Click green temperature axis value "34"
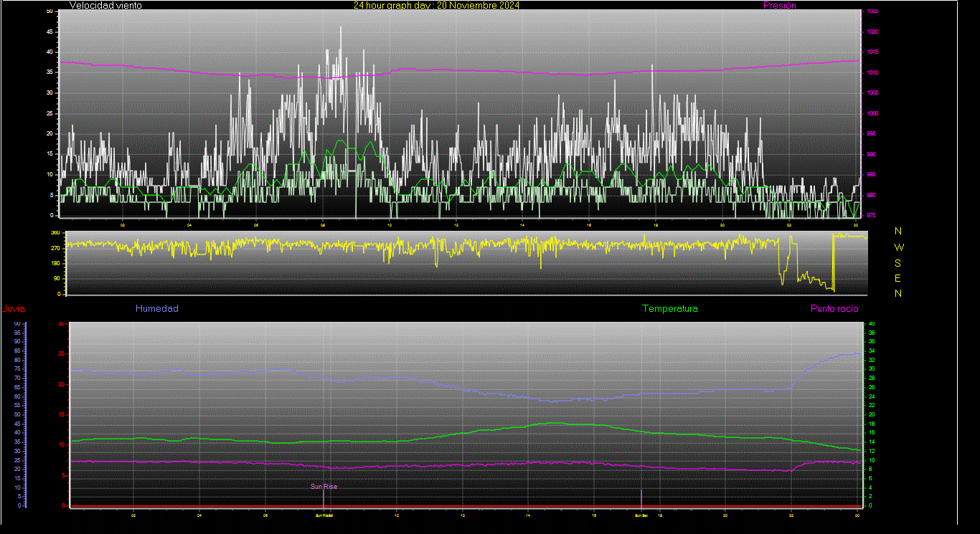The height and width of the screenshot is (534, 980). click(872, 351)
